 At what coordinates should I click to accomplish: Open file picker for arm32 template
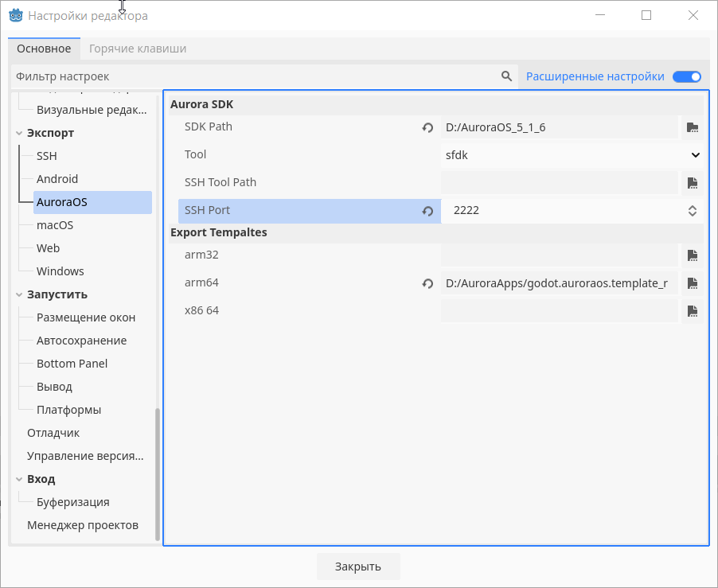pyautogui.click(x=692, y=255)
